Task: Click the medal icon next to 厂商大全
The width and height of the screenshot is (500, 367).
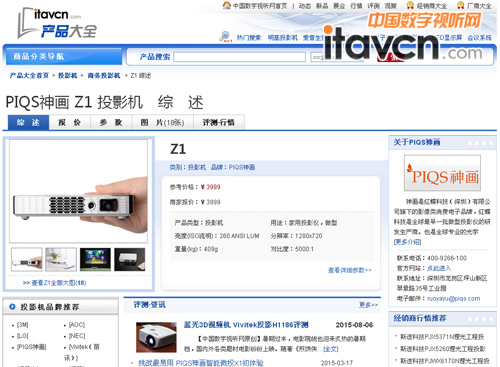Action: coord(461,5)
